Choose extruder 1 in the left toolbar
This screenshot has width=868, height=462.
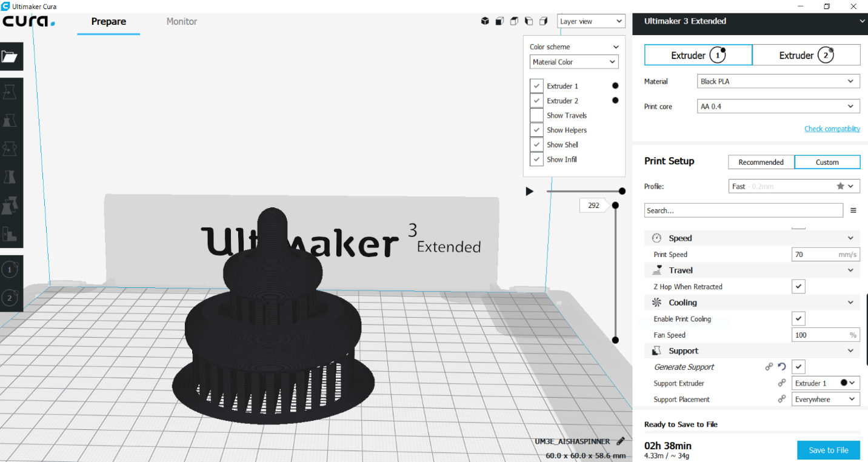[x=10, y=270]
